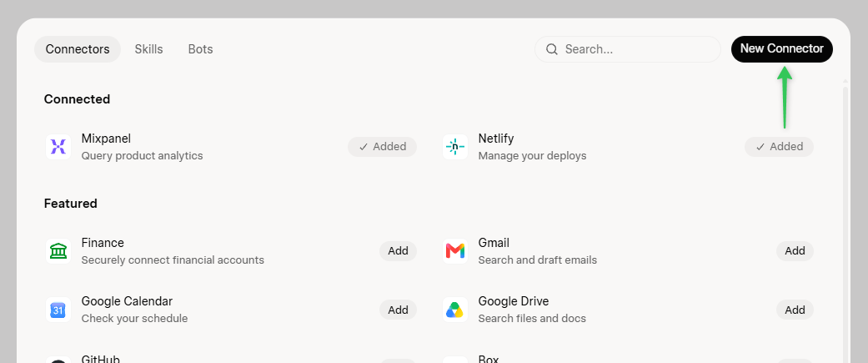Click the Google Drive title
The height and width of the screenshot is (363, 868).
(514, 301)
